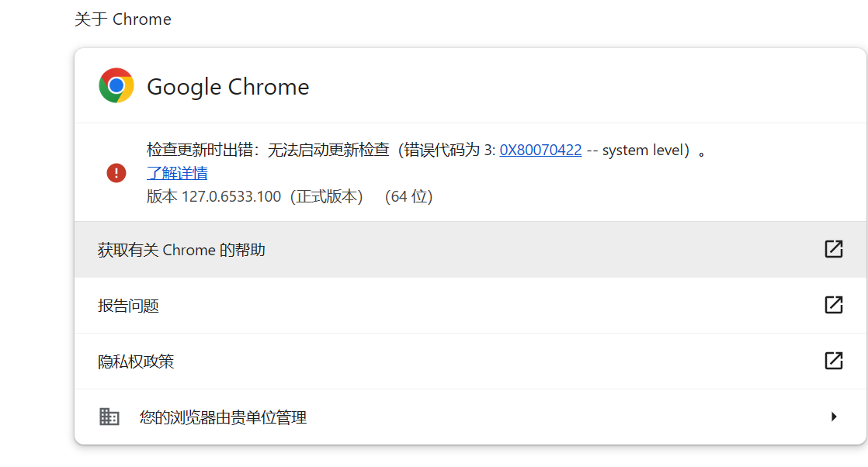The width and height of the screenshot is (868, 467).
Task: Click the 检查更新时出错 error message text
Action: coord(202,150)
